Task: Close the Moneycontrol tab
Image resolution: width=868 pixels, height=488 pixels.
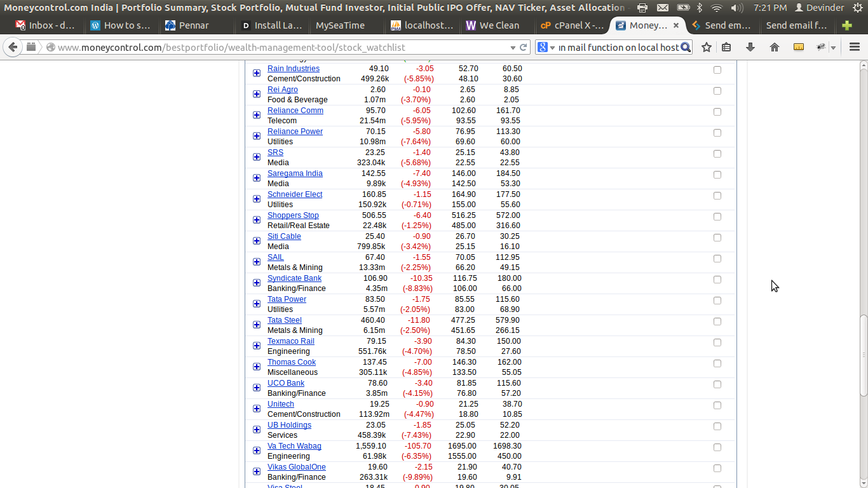Action: 676,25
